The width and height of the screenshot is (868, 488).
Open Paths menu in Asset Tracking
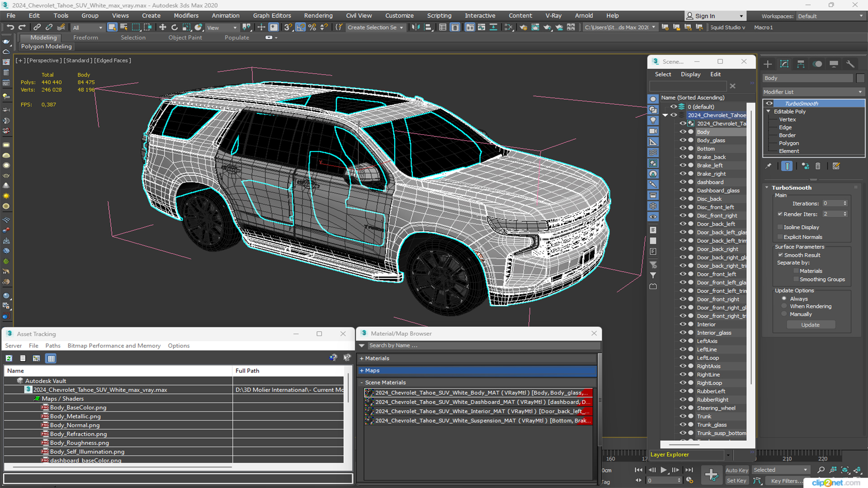coord(53,346)
